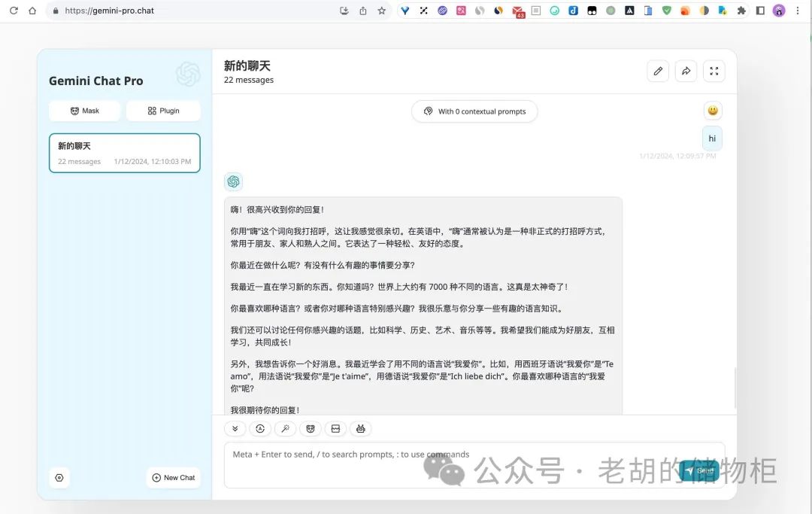Open the green shield extension icon
812x514 pixels.
point(666,11)
